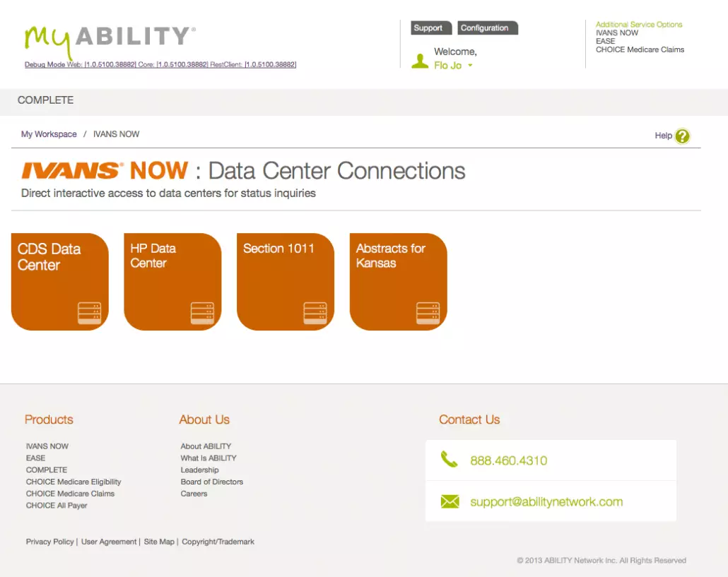728x577 pixels.
Task: Select EASE under Additional Service Options
Action: 605,41
